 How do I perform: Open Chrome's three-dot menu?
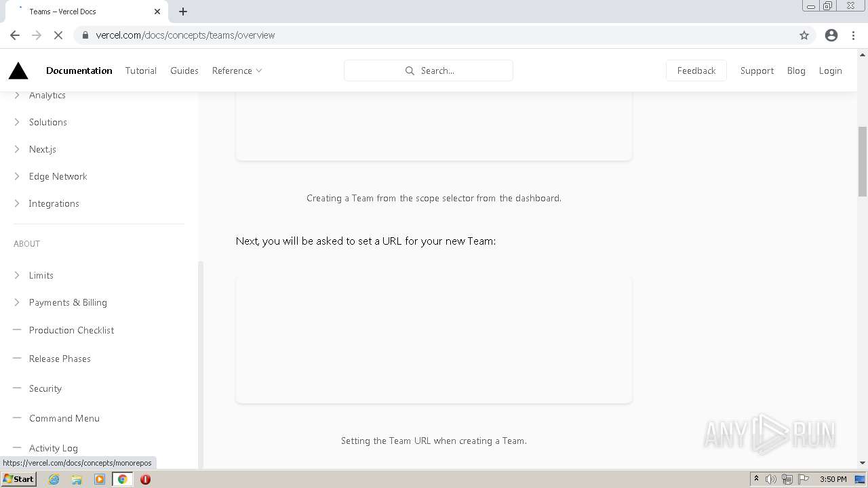click(854, 35)
